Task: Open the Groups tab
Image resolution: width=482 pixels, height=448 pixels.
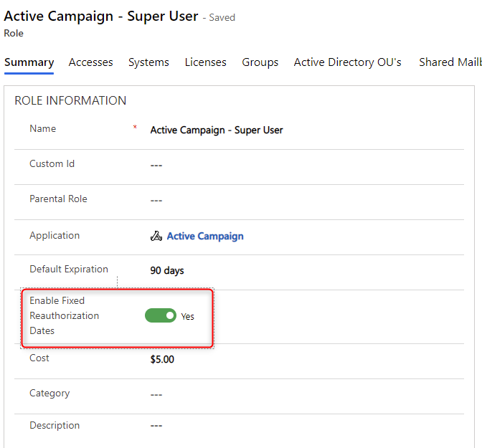Action: [x=260, y=62]
